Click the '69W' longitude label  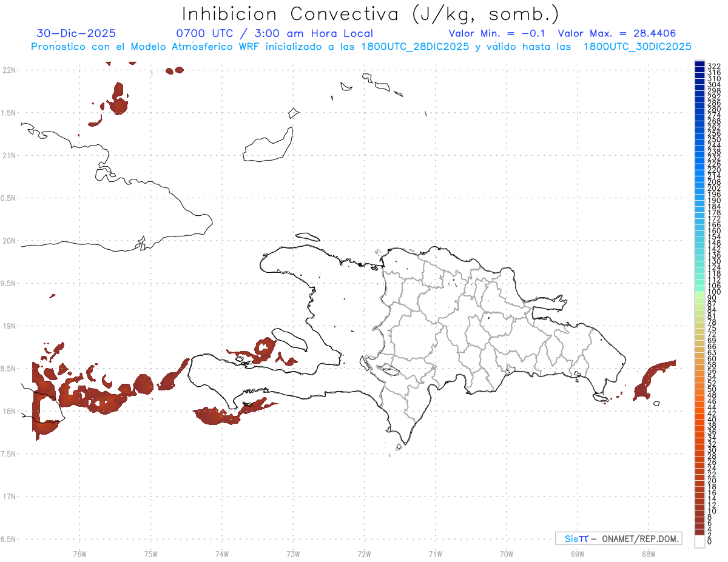tap(577, 554)
